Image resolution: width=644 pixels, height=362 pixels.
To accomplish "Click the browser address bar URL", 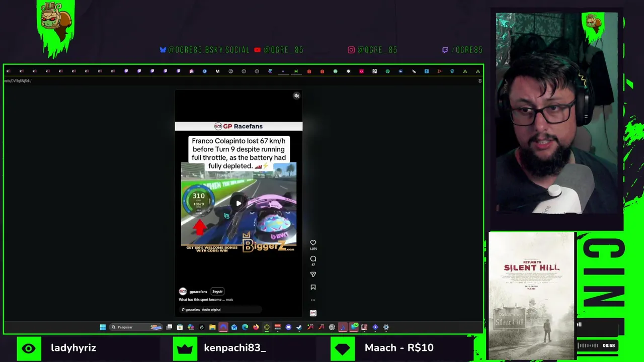I will click(x=18, y=80).
